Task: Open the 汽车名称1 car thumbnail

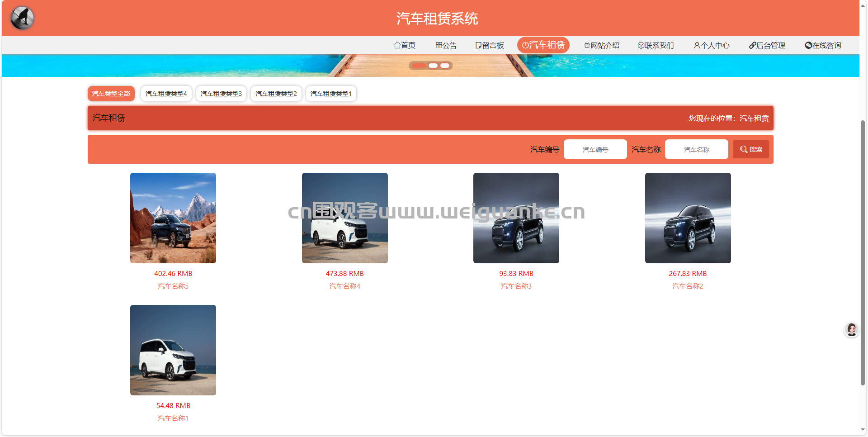Action: click(x=173, y=350)
